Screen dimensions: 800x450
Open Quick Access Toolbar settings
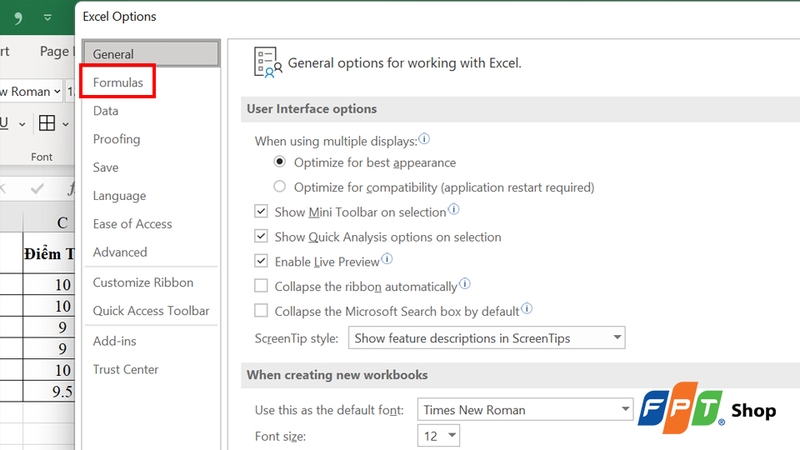point(151,310)
